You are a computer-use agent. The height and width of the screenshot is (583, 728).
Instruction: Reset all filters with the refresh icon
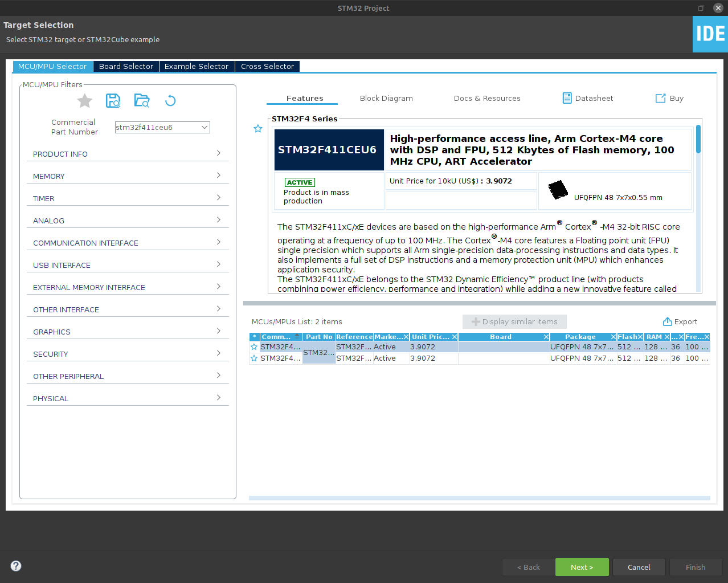point(170,101)
